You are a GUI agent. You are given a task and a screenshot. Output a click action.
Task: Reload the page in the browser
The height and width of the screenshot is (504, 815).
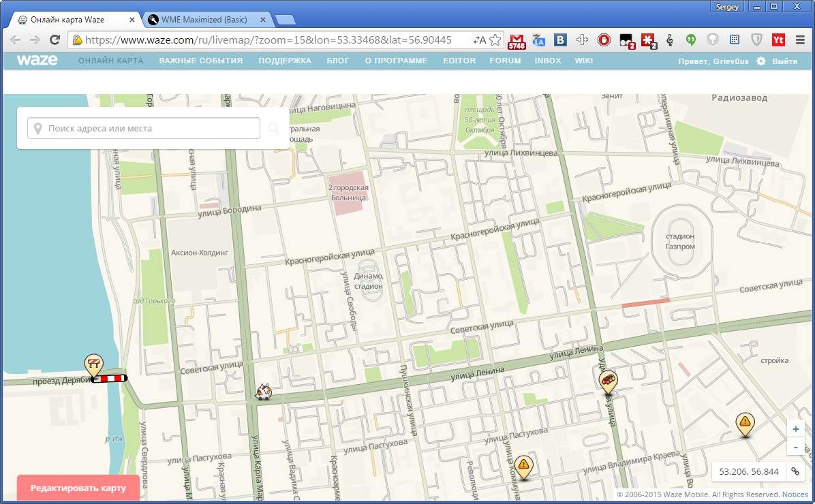click(x=55, y=40)
